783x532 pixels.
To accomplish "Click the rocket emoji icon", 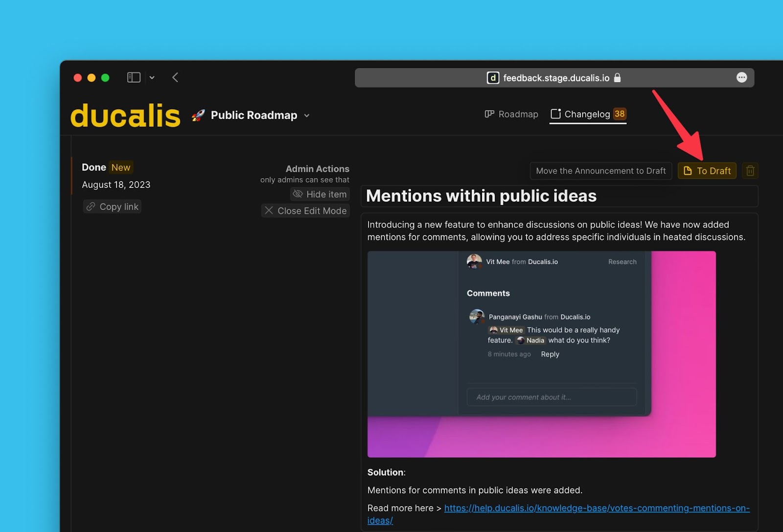I will point(198,116).
